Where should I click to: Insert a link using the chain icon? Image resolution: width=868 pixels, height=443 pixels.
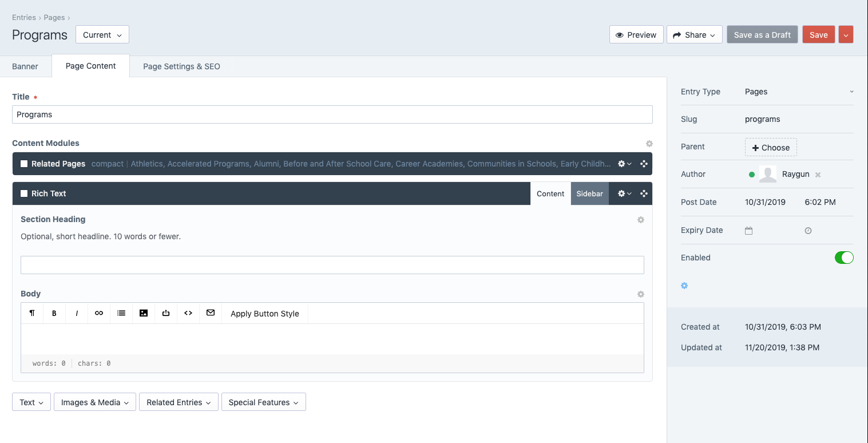click(98, 313)
